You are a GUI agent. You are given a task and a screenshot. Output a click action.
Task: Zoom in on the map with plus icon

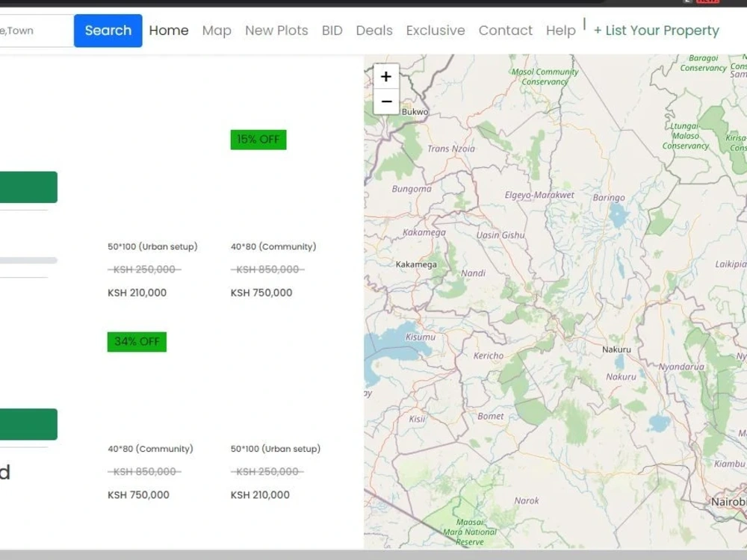pyautogui.click(x=385, y=76)
